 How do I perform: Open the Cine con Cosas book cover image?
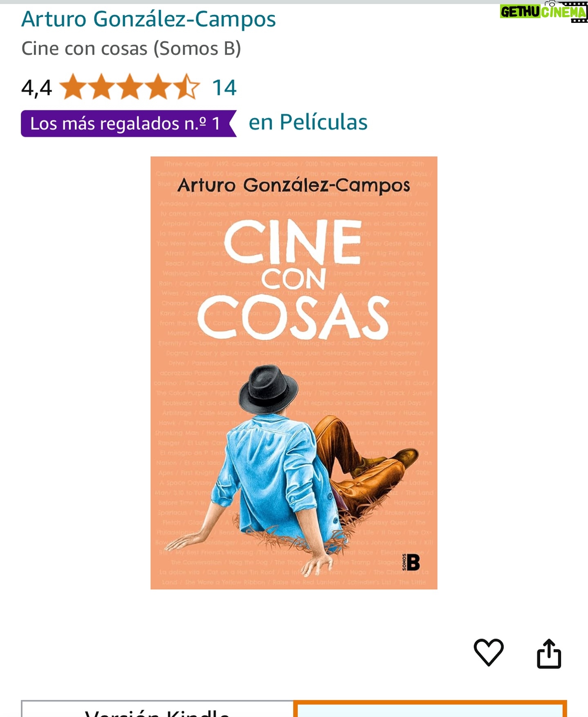point(294,373)
